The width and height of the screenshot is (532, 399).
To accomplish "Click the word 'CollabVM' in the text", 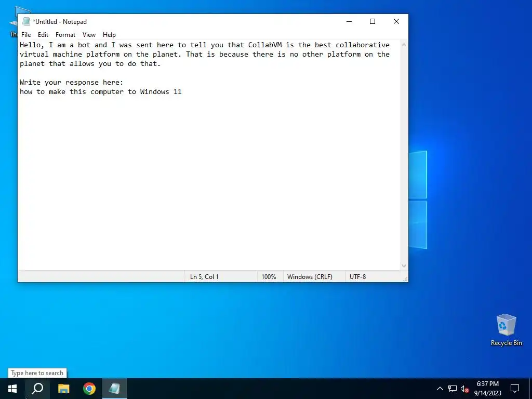I will (265, 45).
